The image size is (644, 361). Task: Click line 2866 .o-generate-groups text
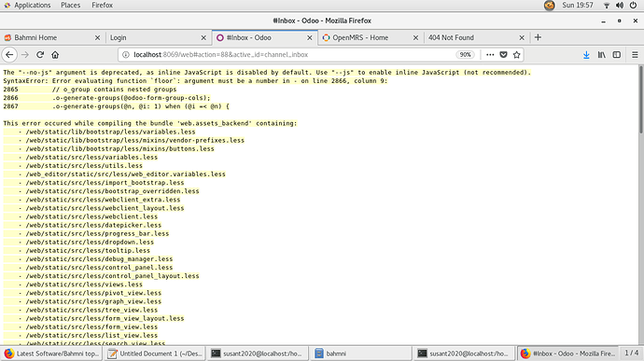coord(131,98)
